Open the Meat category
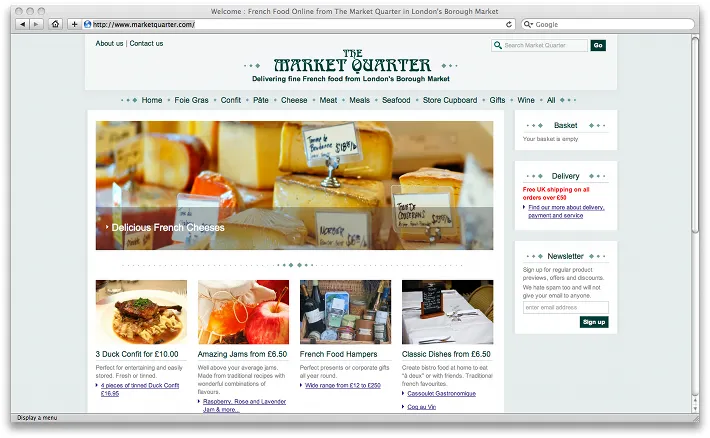The width and height of the screenshot is (710, 438). [328, 100]
